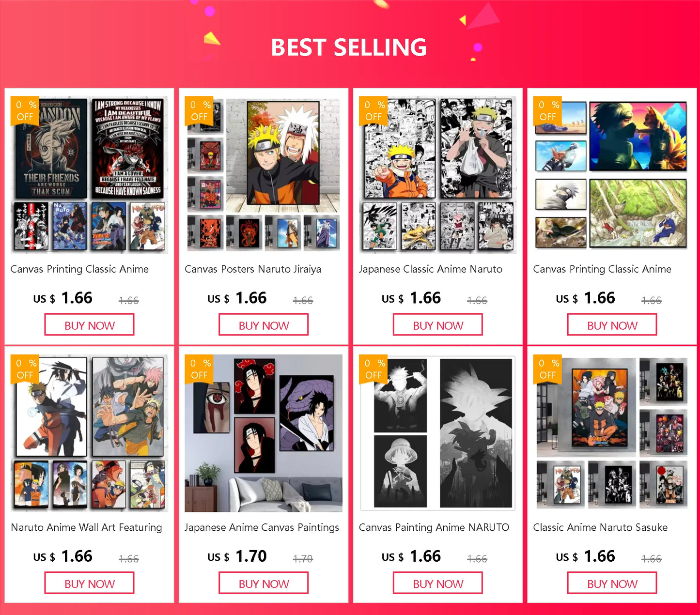Click BUY NOW under Classic Anime Naruto Sasuke
Viewport: 700px width, 615px height.
pyautogui.click(x=612, y=583)
